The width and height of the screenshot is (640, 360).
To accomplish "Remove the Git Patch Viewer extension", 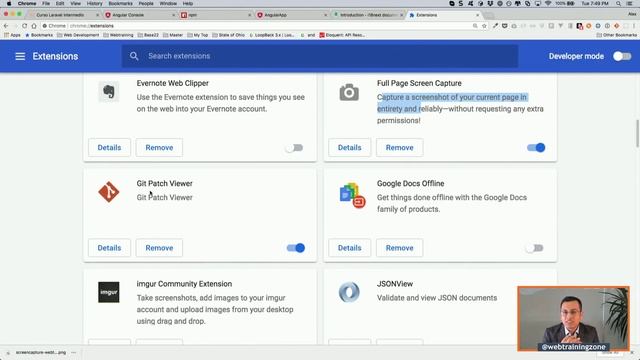I will pyautogui.click(x=159, y=248).
